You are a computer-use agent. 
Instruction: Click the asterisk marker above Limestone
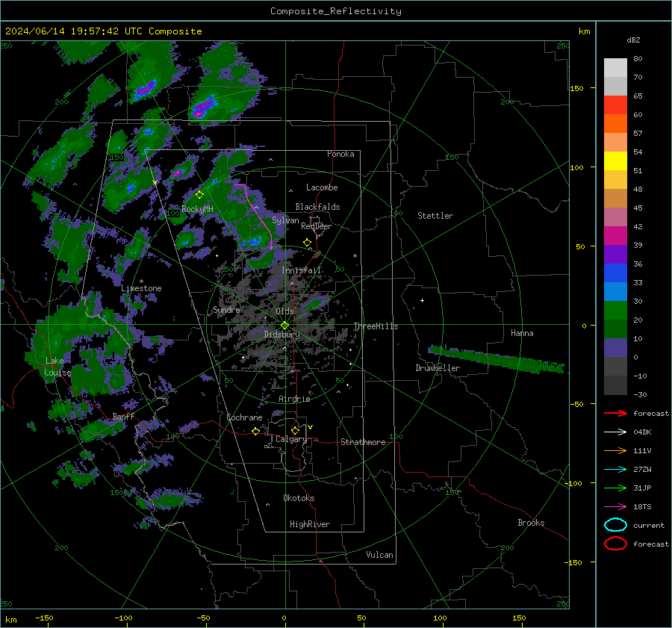tap(141, 282)
